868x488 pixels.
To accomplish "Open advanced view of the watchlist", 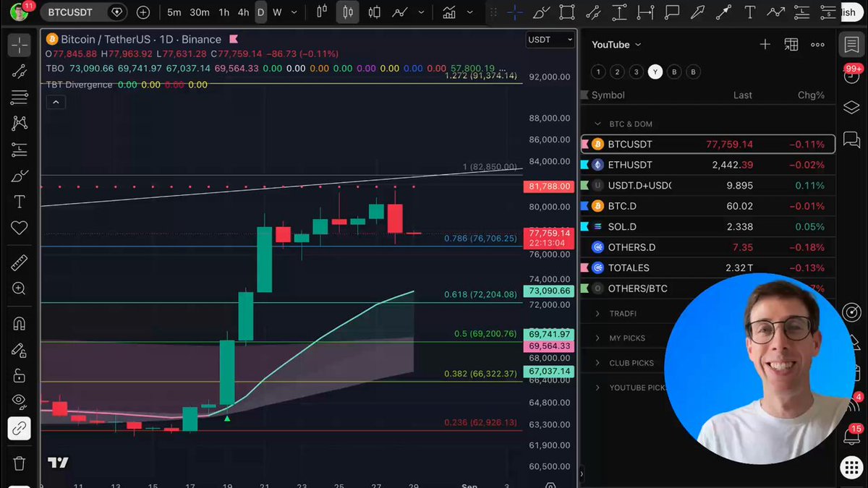I will coord(791,45).
